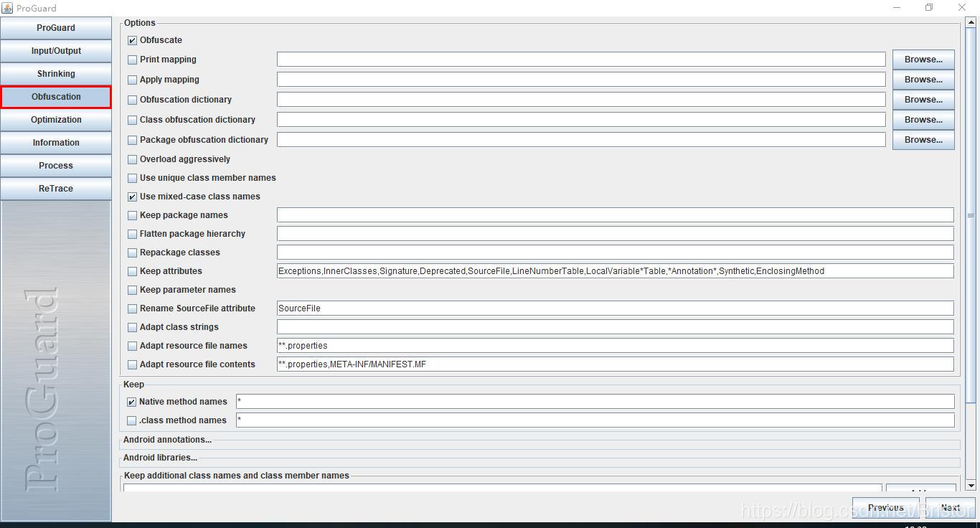Image resolution: width=980 pixels, height=528 pixels.
Task: Switch to the Process tab
Action: point(56,166)
